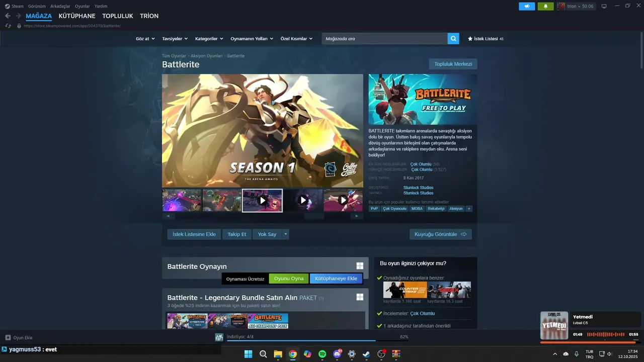Screen dimensions: 644x362
Task: Open the Raft download icon in the bottom bar
Action: pyautogui.click(x=219, y=337)
